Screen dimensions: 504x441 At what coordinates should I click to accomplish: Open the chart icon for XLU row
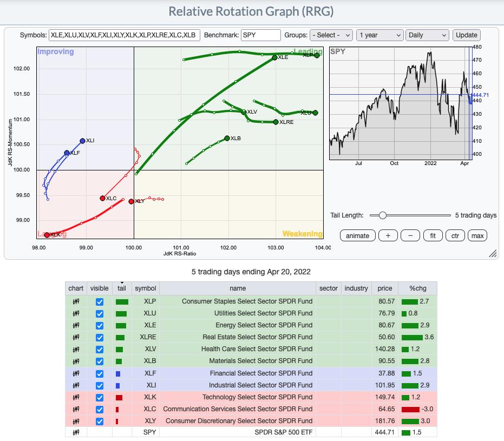point(76,313)
